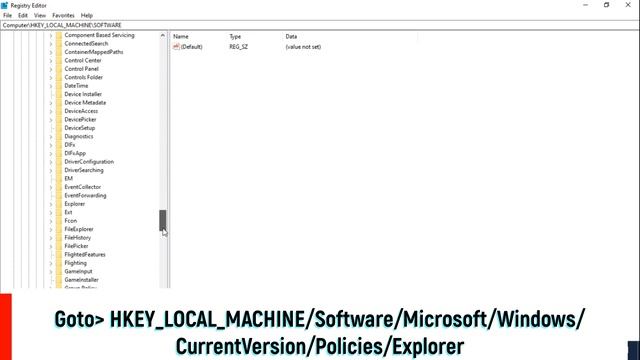Select the Diagnostics folder icon

[x=59, y=136]
